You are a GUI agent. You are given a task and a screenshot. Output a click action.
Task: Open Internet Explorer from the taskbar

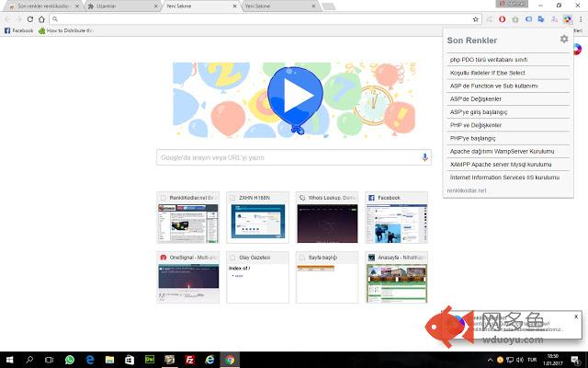tap(209, 360)
